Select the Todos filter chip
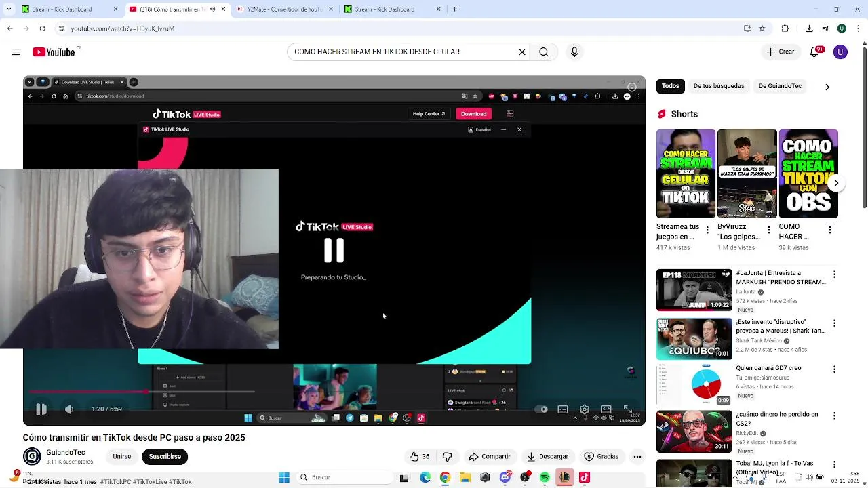Viewport: 868px width, 488px height. point(670,86)
